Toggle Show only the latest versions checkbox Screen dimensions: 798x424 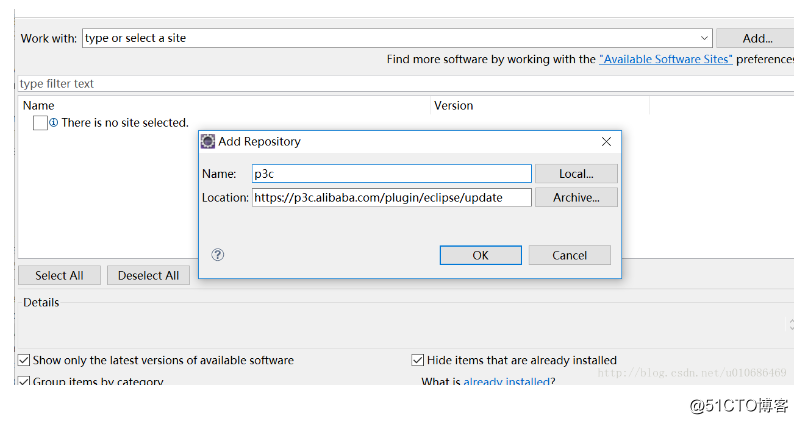click(24, 360)
